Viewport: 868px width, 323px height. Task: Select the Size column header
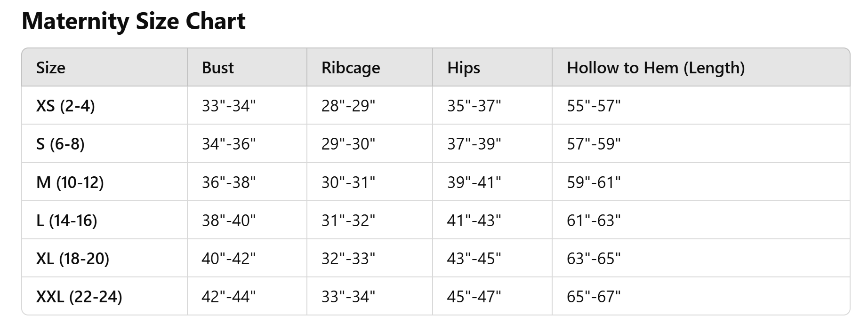point(51,68)
